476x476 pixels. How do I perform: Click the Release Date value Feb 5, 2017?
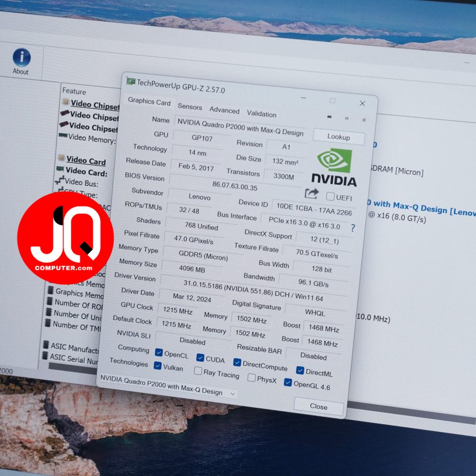click(x=196, y=167)
